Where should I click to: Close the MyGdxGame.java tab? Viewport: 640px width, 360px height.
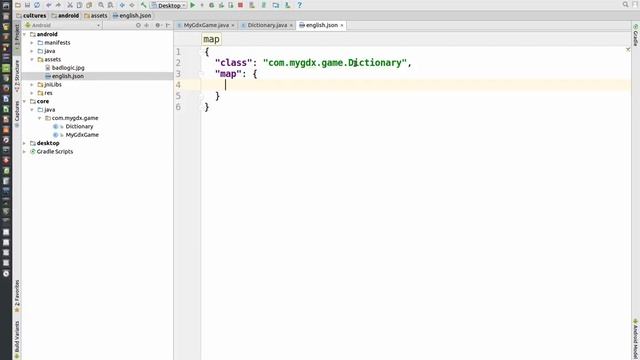coord(233,25)
